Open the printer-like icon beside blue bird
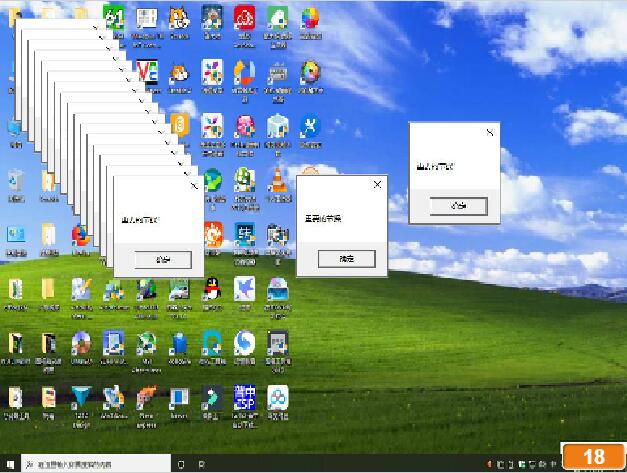627x473 pixels. click(278, 289)
